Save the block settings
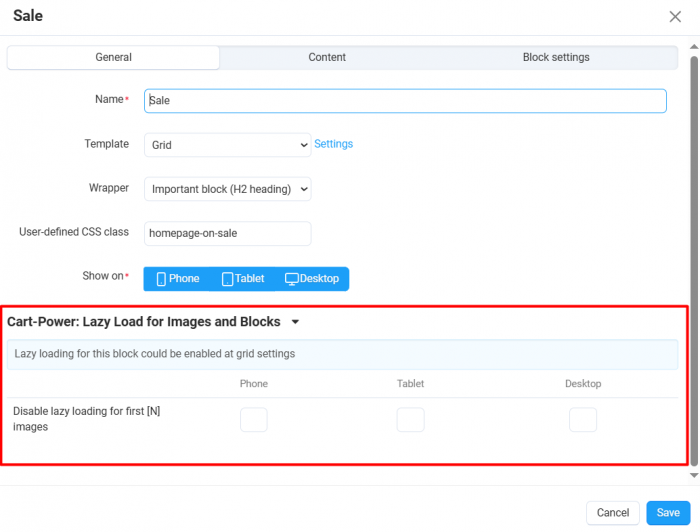This screenshot has width=700, height=532. pos(668,513)
